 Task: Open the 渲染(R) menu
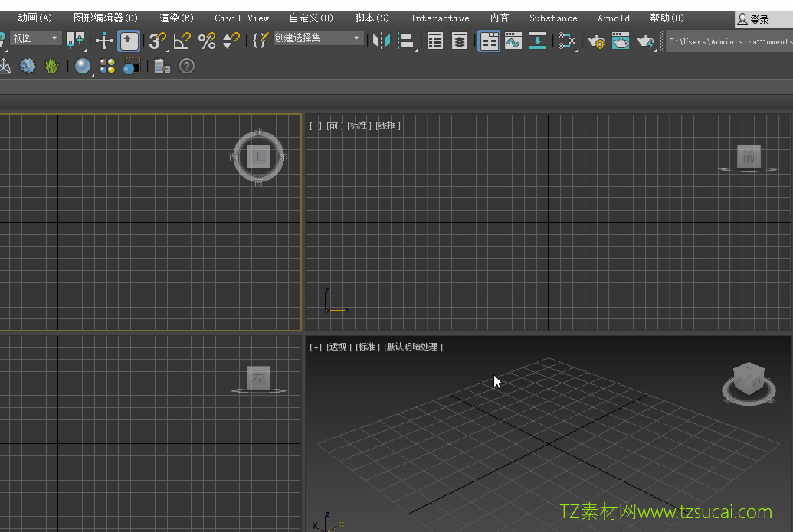click(x=176, y=18)
